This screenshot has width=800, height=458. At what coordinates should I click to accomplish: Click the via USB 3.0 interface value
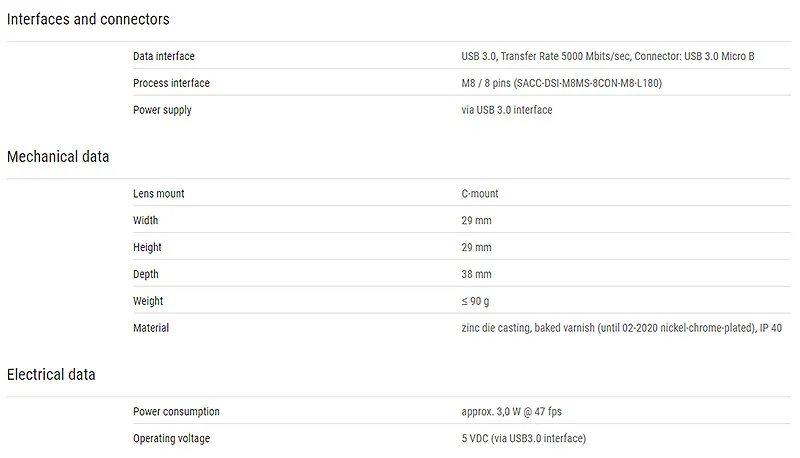click(x=507, y=110)
